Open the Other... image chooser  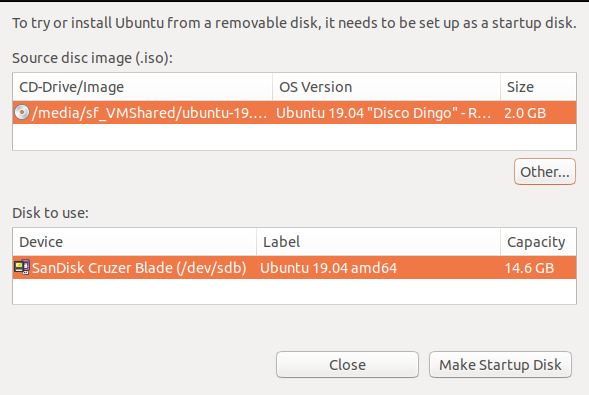coord(545,172)
